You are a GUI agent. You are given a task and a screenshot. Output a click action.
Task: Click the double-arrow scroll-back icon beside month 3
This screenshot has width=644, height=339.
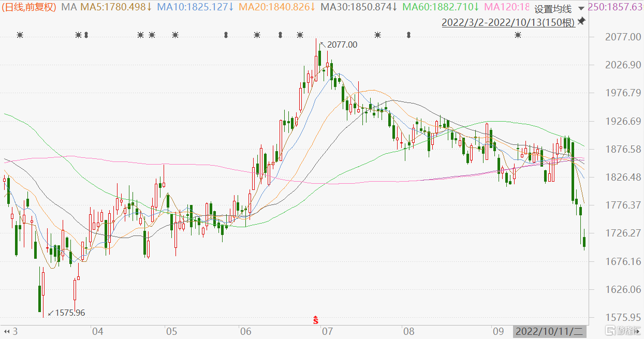7,331
